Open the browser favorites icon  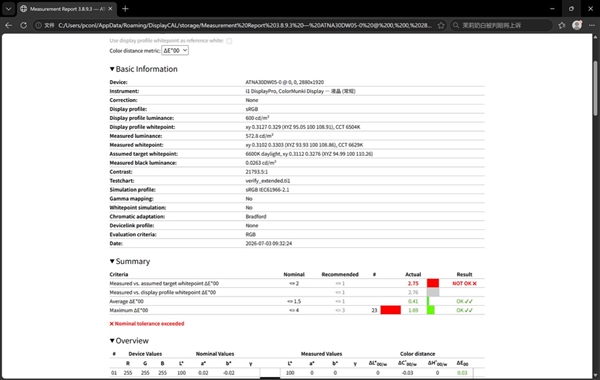[x=562, y=25]
